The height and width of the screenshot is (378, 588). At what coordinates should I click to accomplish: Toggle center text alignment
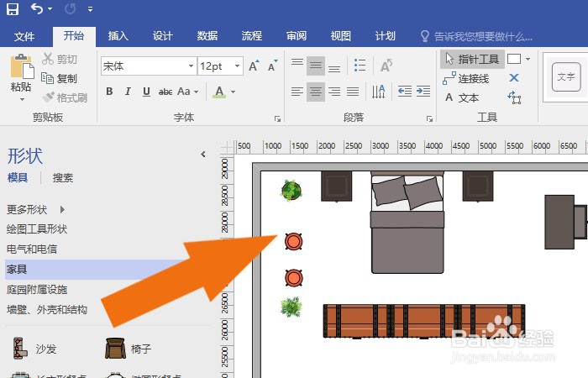(315, 92)
